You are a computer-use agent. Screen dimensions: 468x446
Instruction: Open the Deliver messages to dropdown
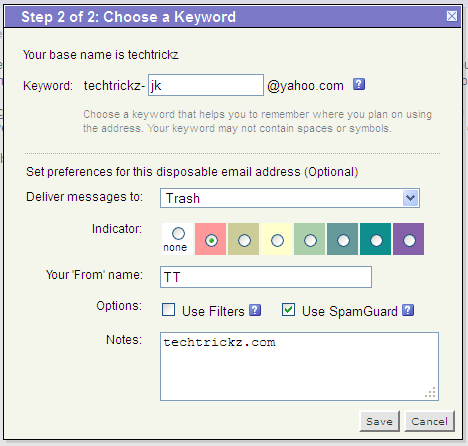click(290, 198)
